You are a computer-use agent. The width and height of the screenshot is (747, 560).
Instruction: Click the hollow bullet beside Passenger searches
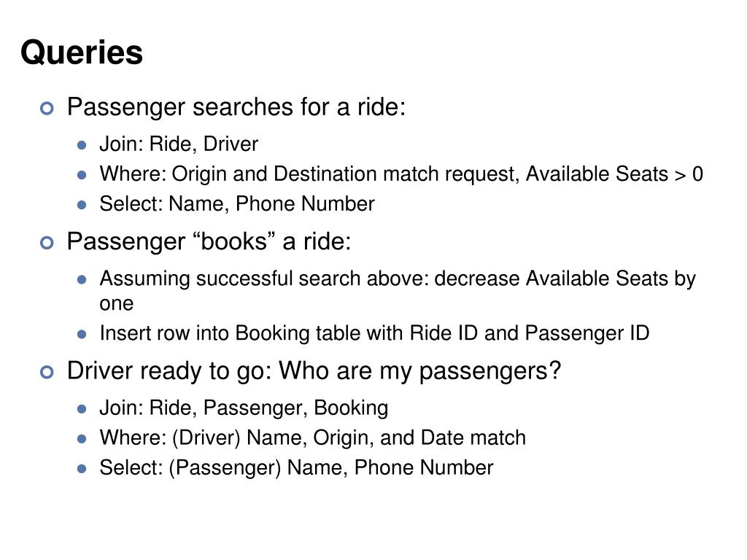pyautogui.click(x=47, y=109)
